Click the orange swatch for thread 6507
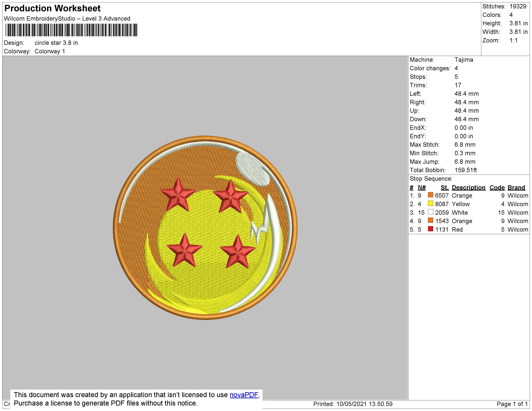Viewport: 532px width, 411px height. coord(430,195)
